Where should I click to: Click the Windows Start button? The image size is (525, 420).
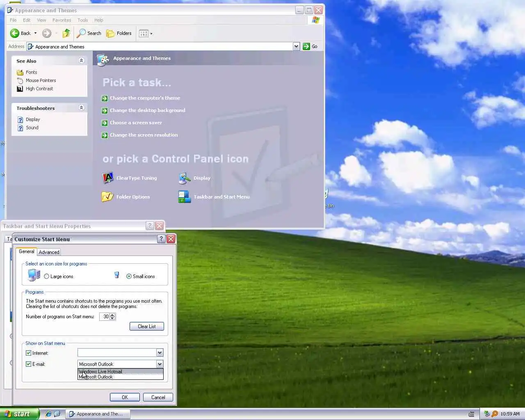[20, 414]
